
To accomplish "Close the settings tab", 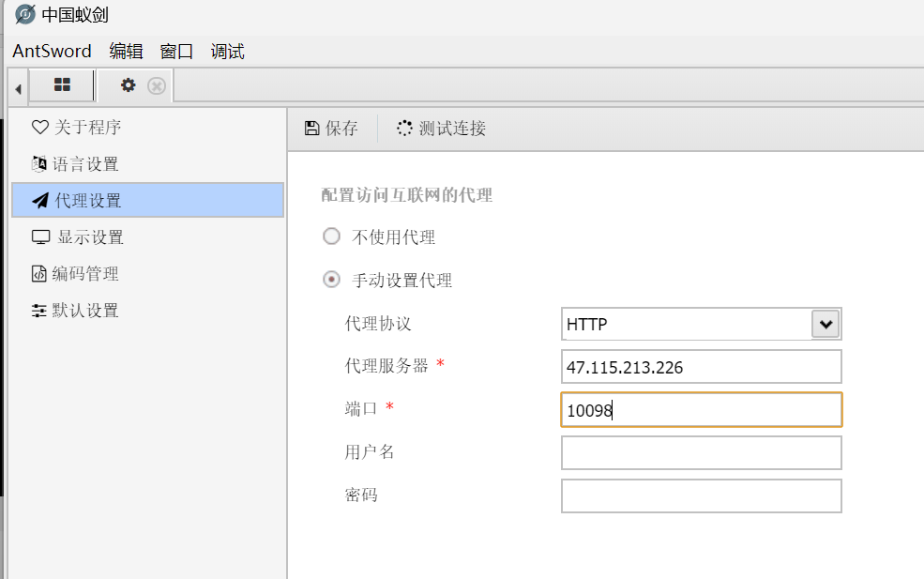I will coord(156,86).
